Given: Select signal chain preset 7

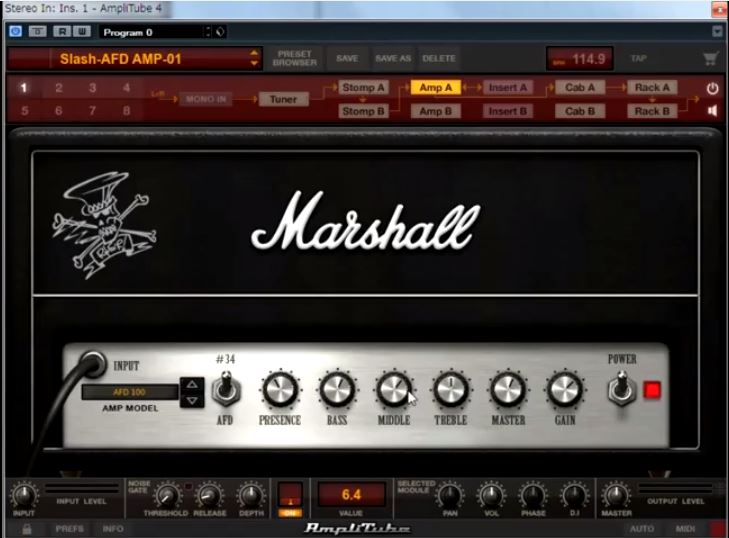Looking at the screenshot, I should tap(93, 111).
